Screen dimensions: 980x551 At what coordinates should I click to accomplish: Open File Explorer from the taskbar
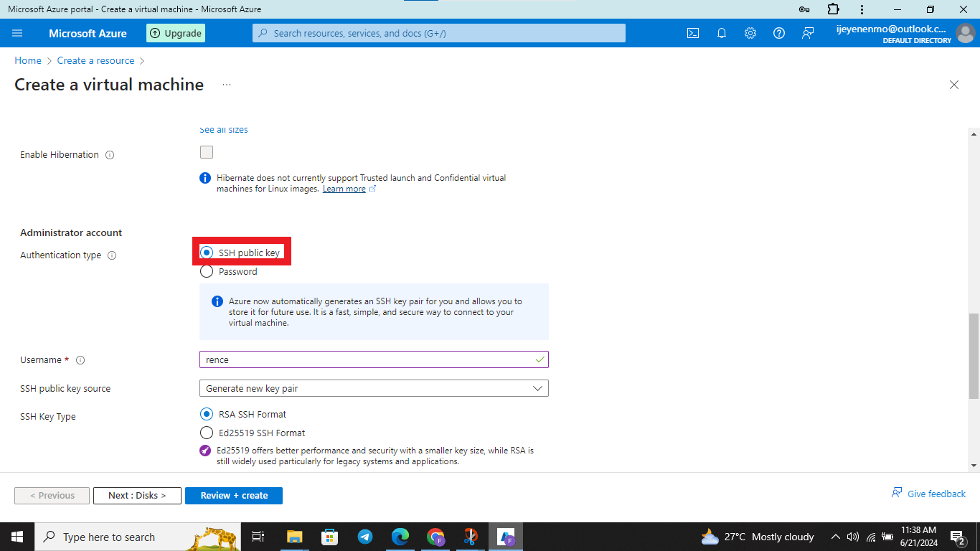(294, 537)
